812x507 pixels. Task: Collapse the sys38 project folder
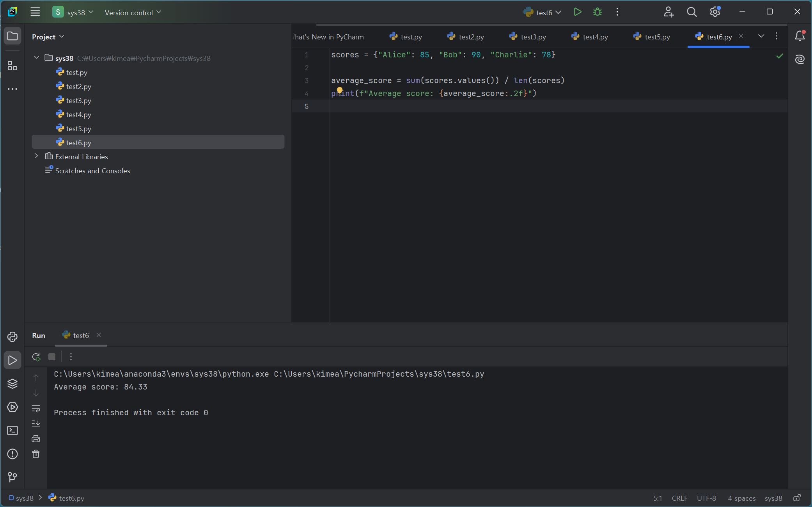(x=37, y=58)
